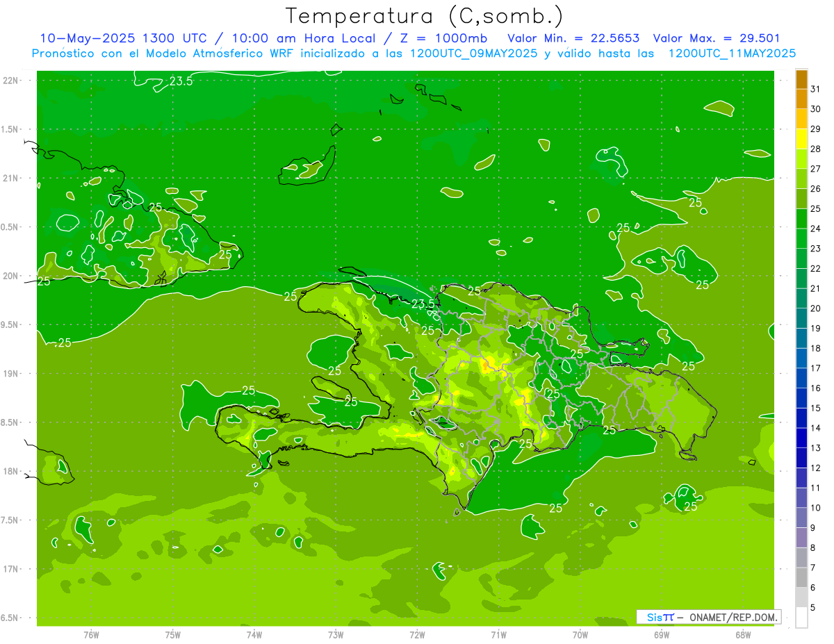
Task: Click the '76W' longitude axis label
Action: pyautogui.click(x=91, y=634)
